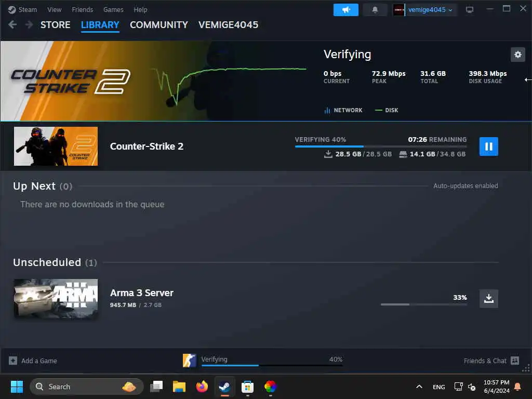Open Windows notification bell in tray

pos(518,387)
